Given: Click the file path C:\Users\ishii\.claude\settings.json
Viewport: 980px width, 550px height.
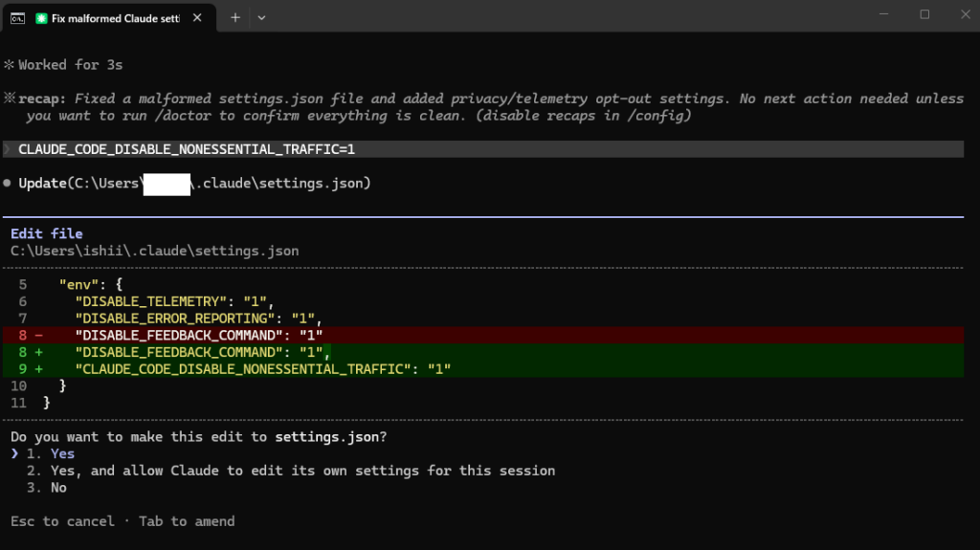Looking at the screenshot, I should 154,251.
